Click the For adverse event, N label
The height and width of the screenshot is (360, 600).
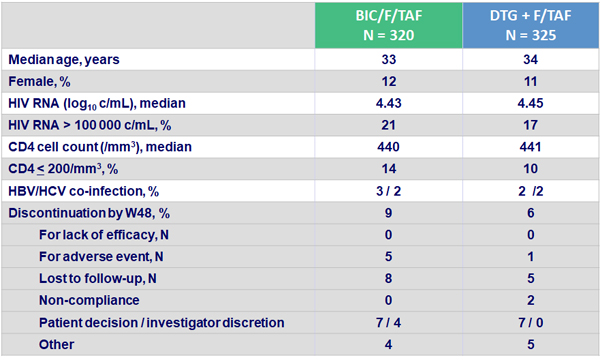pos(101,256)
